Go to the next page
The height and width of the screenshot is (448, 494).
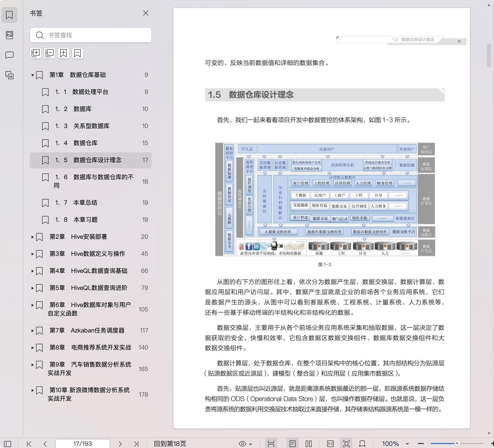tap(120, 444)
